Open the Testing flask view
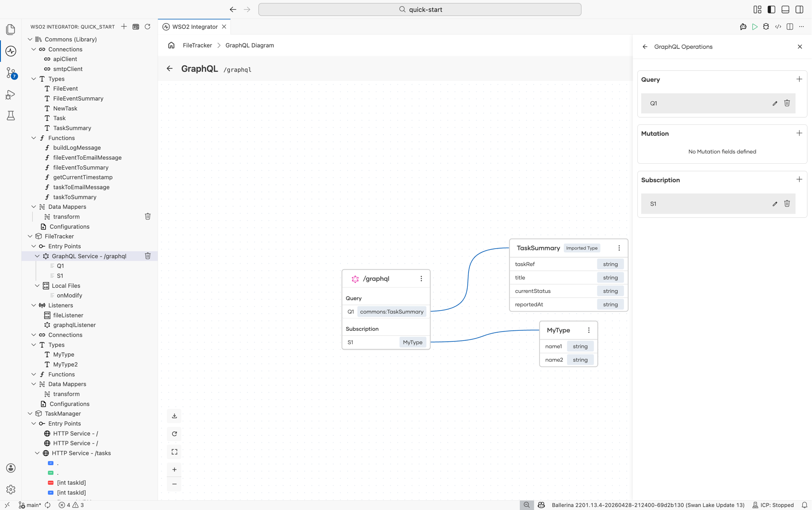Viewport: 812px width, 510px height. [x=11, y=116]
